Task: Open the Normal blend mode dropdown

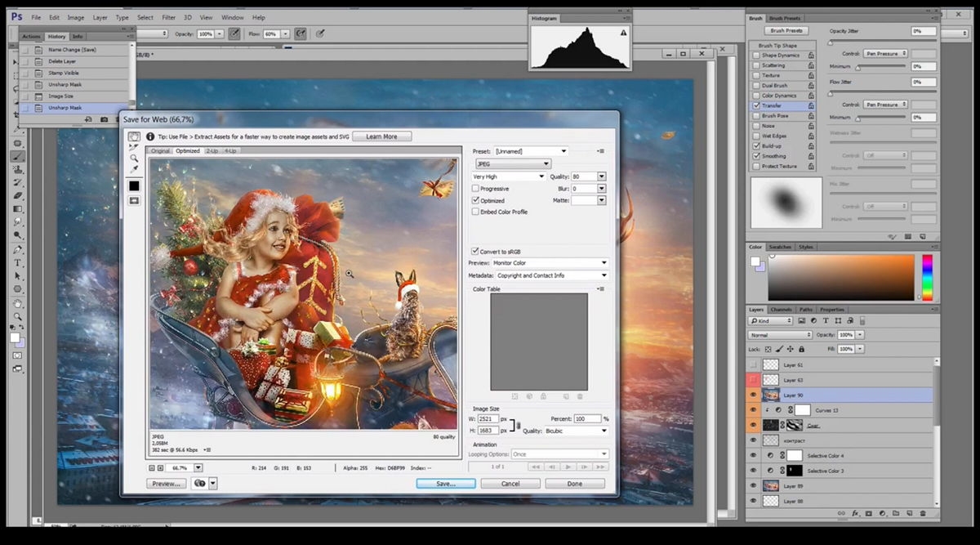Action: (x=781, y=335)
